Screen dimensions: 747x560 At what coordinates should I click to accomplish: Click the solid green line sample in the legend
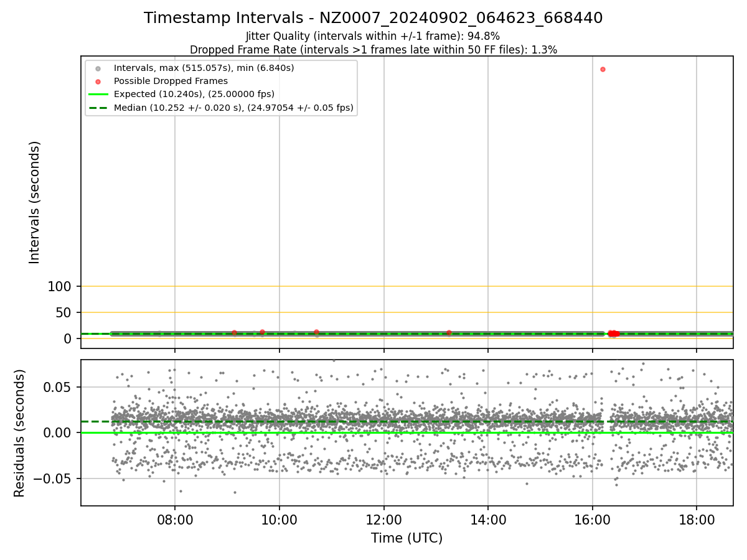tap(98, 95)
